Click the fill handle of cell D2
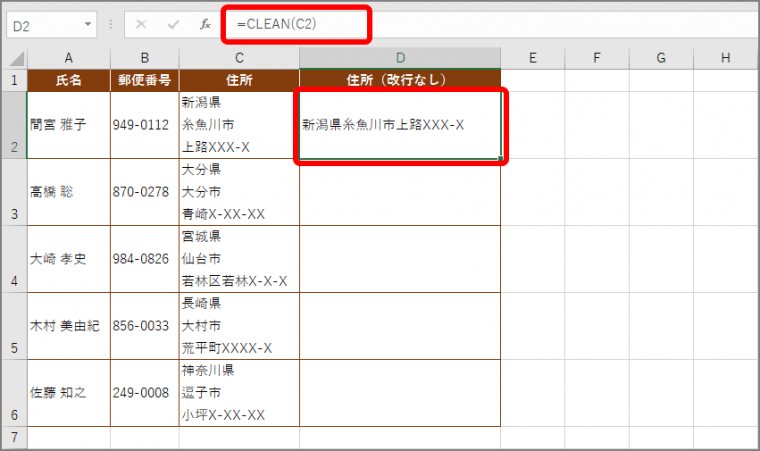Viewport: 760px width, 451px height. [x=500, y=158]
